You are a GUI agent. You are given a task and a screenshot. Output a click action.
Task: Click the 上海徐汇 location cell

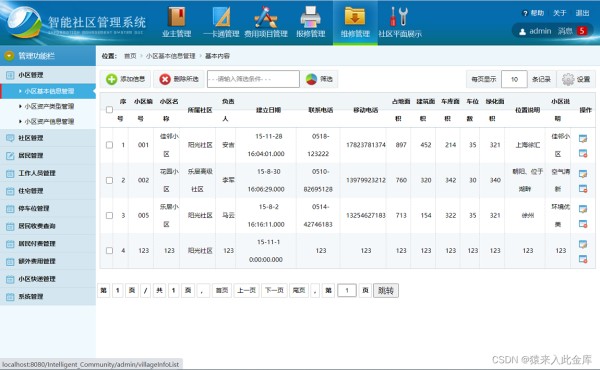click(x=528, y=145)
